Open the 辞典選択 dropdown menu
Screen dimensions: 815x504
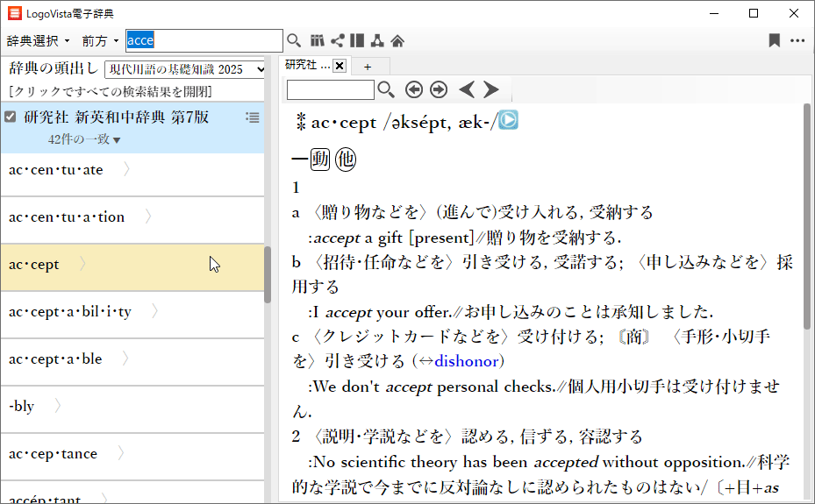(x=39, y=41)
